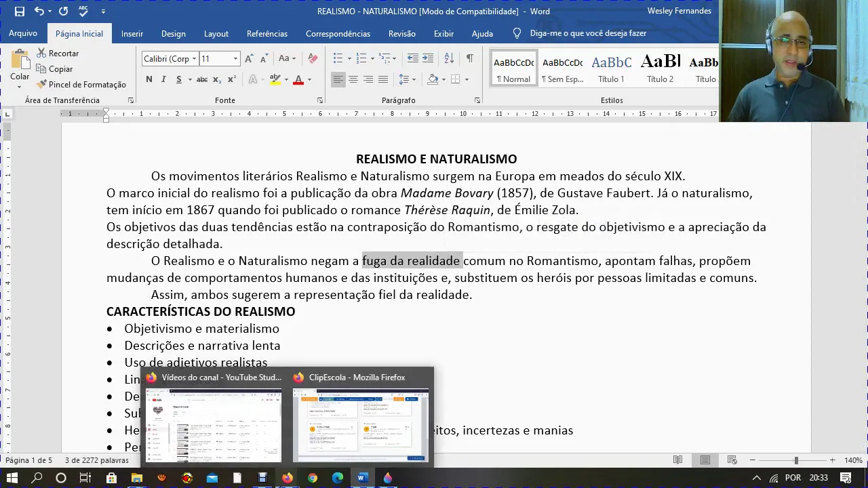Sort text with the A-Z icon
This screenshot has width=868, height=488.
(x=449, y=59)
